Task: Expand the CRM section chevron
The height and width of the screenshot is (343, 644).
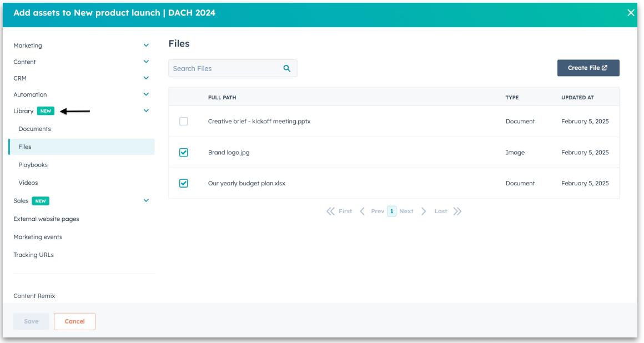Action: point(146,78)
